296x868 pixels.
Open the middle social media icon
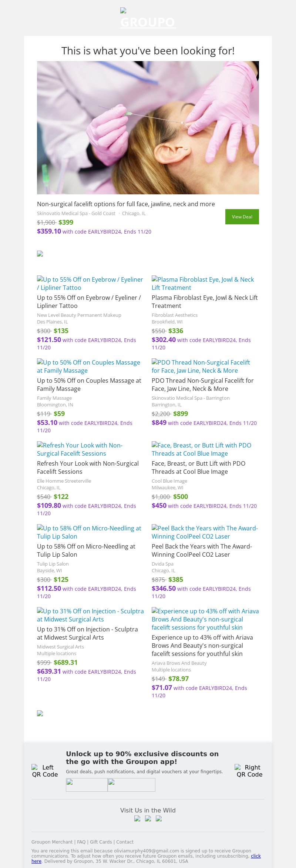(148, 818)
